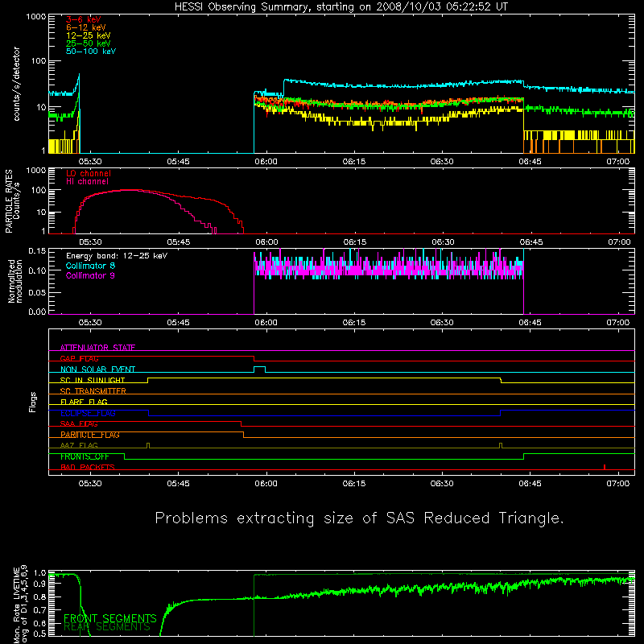644x644 pixels.
Task: Click the HESSI Observing Summary title text
Action: [x=341, y=7]
